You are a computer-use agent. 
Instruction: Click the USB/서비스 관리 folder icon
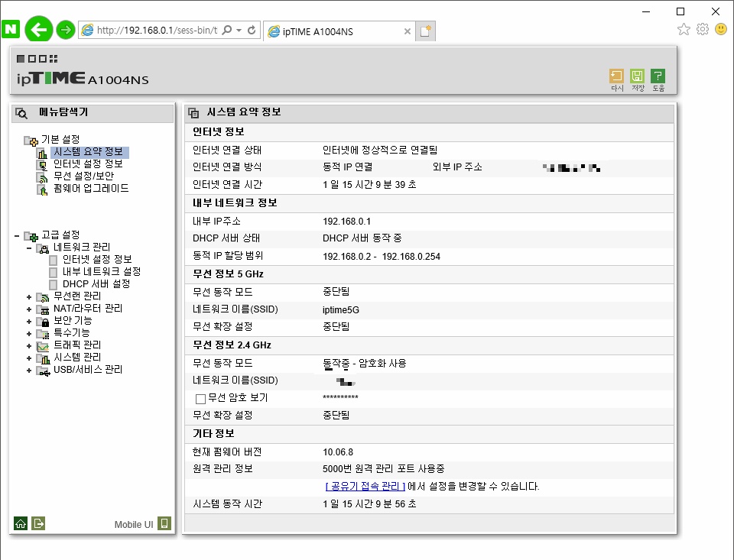[43, 371]
